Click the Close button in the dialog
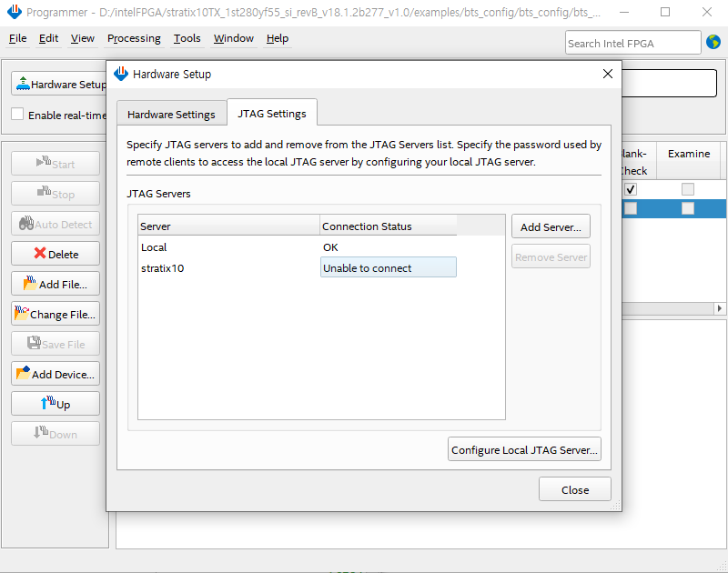 click(574, 489)
